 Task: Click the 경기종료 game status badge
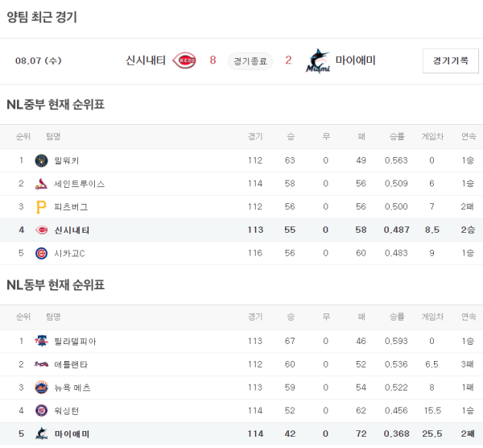pyautogui.click(x=250, y=61)
